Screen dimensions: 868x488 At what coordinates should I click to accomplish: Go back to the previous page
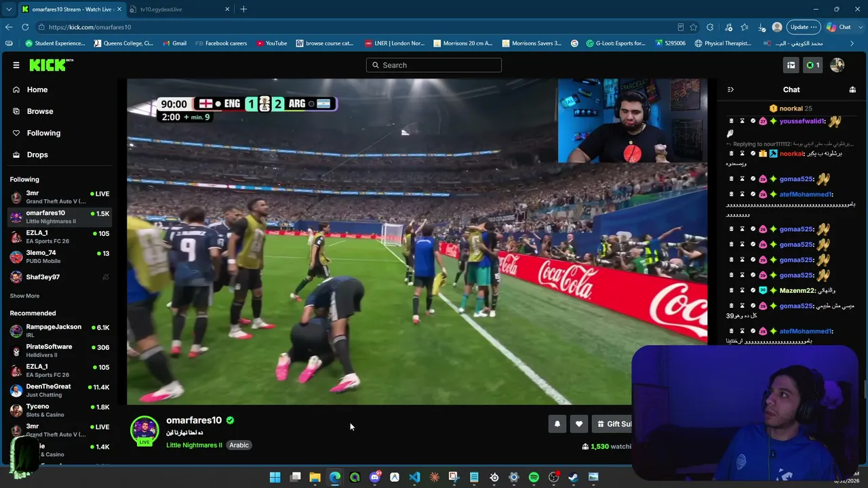coord(9,27)
